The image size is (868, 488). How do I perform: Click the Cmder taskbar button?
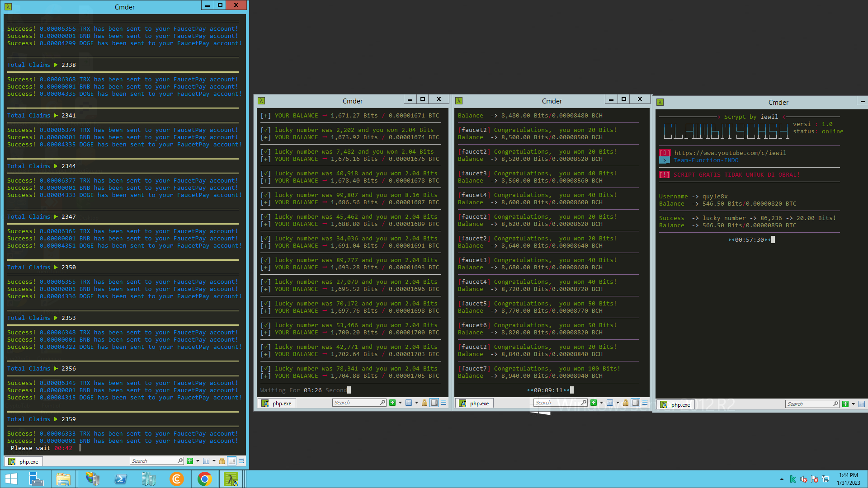231,479
